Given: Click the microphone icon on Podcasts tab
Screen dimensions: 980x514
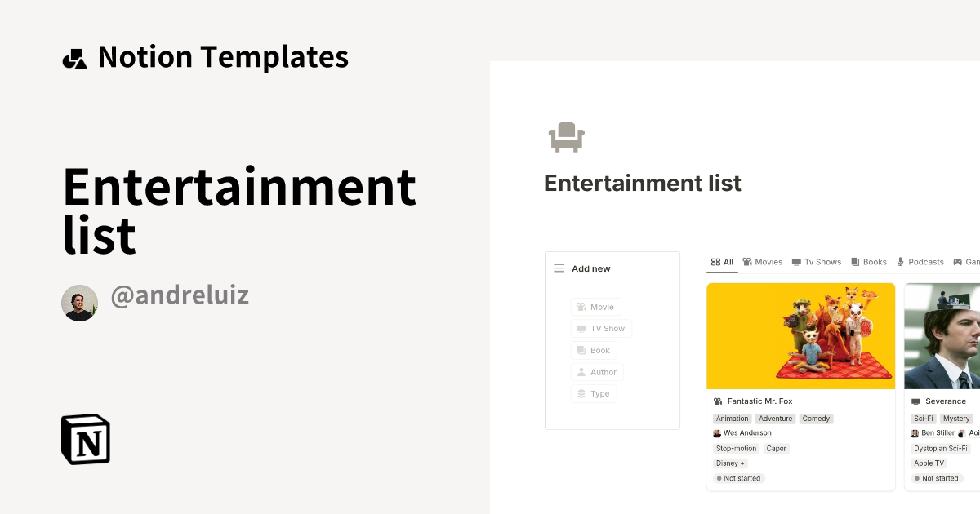Looking at the screenshot, I should click(x=900, y=262).
